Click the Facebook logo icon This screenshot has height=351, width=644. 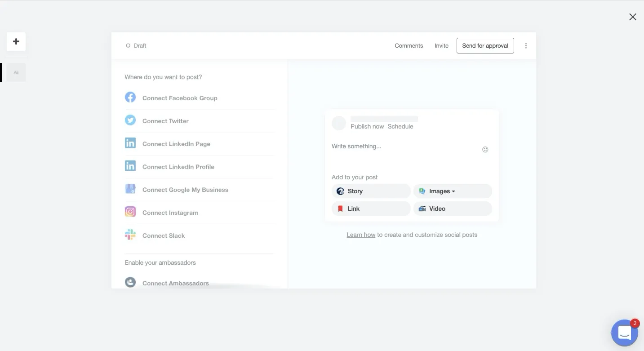[x=130, y=97]
